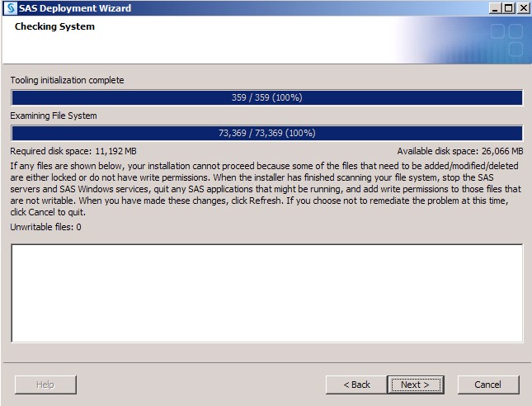Select the 'Available disk space: 26,066 MB' text
The height and width of the screenshot is (406, 532).
[x=460, y=151]
